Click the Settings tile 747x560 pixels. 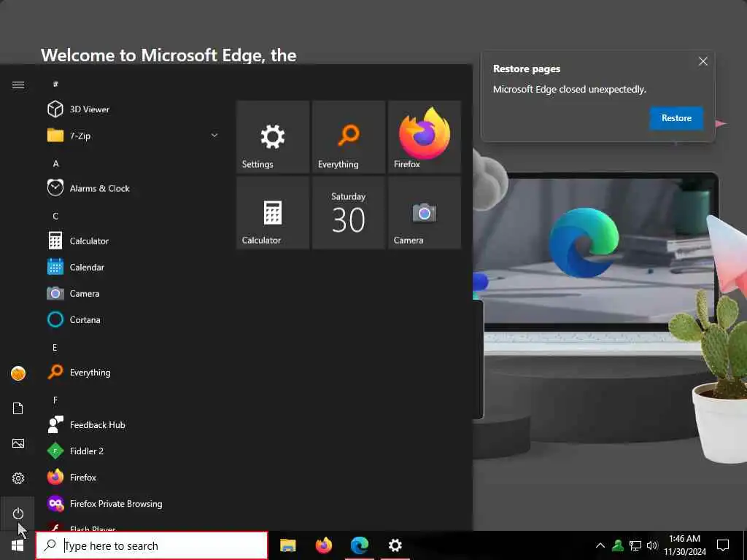(x=273, y=136)
